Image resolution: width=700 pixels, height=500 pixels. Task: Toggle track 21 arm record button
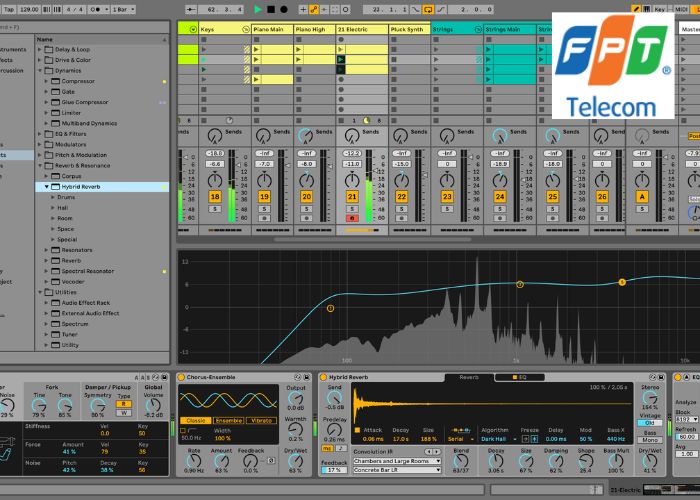(352, 218)
